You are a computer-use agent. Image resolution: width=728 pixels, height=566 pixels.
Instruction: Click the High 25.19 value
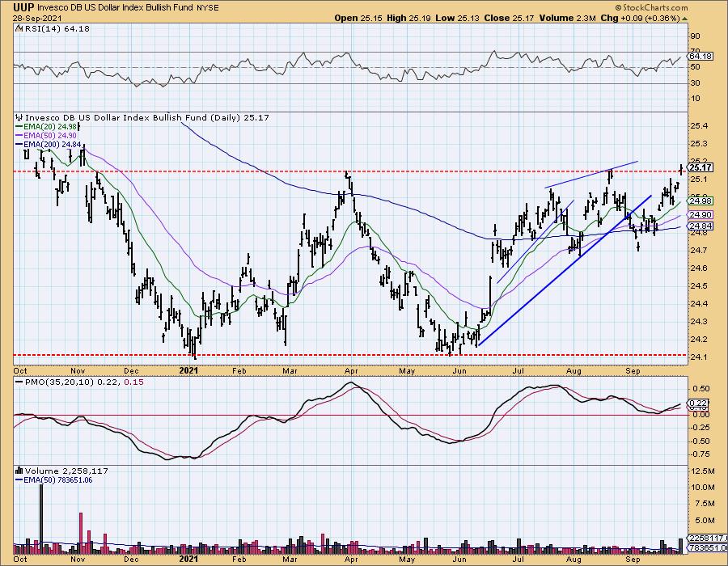(408, 18)
